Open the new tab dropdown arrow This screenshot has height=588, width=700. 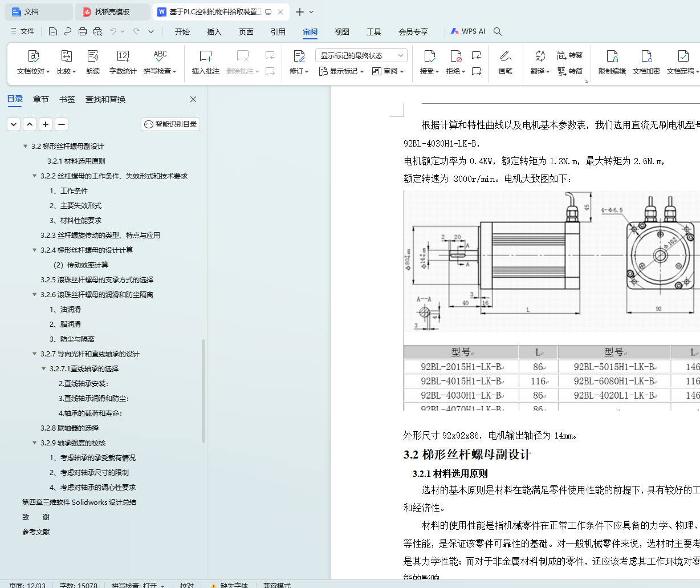[x=311, y=12]
